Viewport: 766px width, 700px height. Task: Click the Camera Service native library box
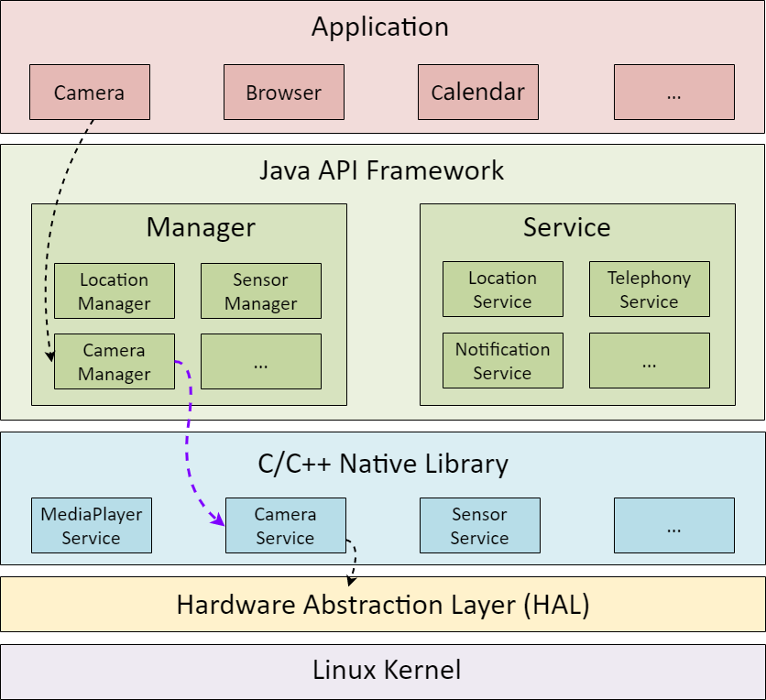coord(286,526)
